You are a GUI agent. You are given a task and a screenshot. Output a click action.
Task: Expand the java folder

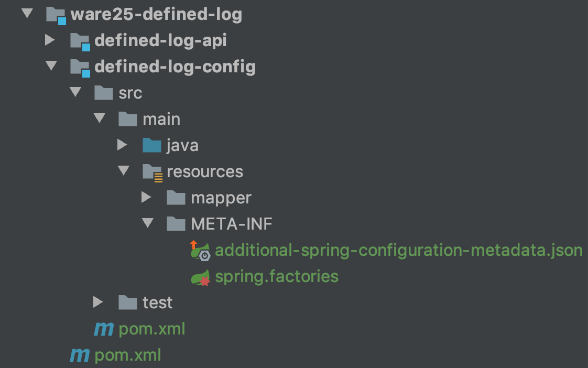pos(122,145)
